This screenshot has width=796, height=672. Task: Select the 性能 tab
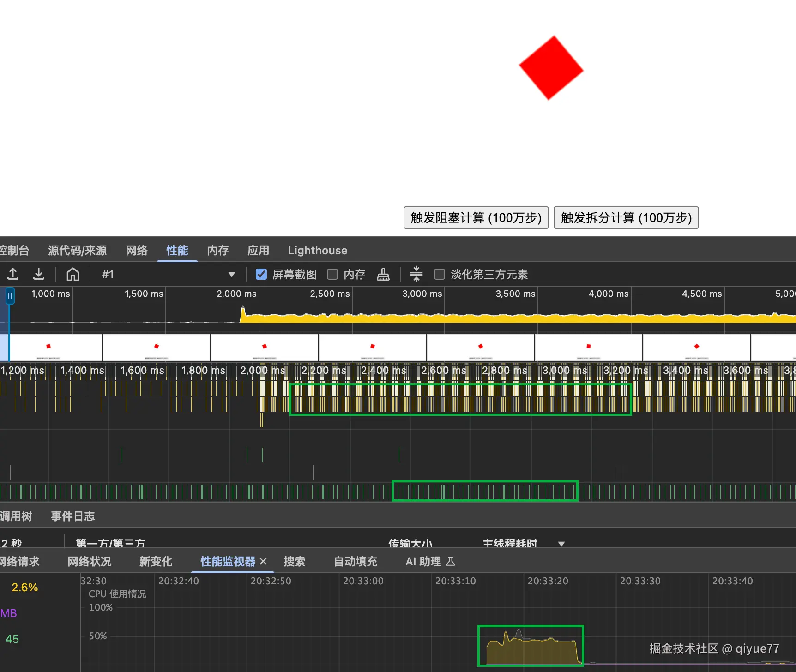click(177, 250)
